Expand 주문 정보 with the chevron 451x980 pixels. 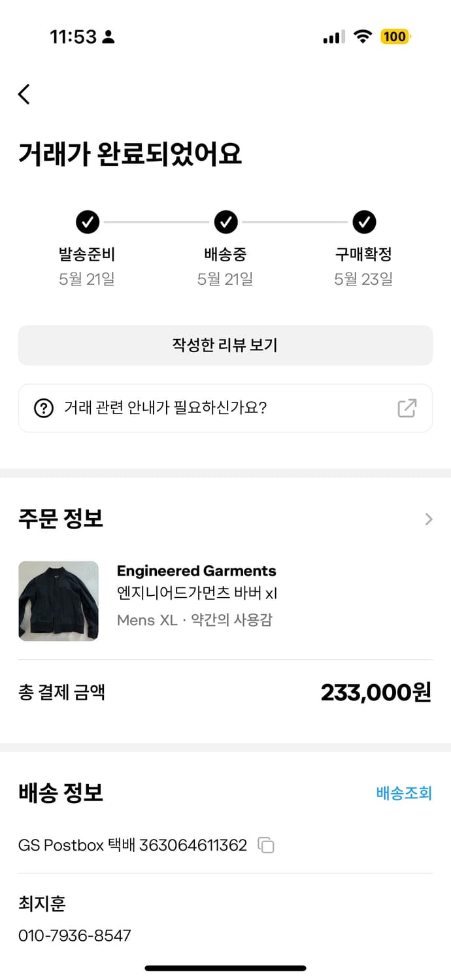(429, 519)
